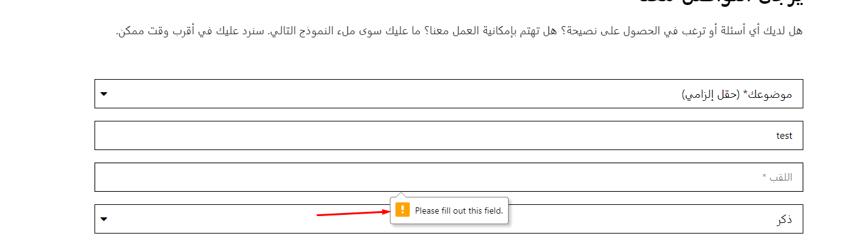868x246 pixels.
Task: Open the ذكر gender select box
Action: (449, 219)
